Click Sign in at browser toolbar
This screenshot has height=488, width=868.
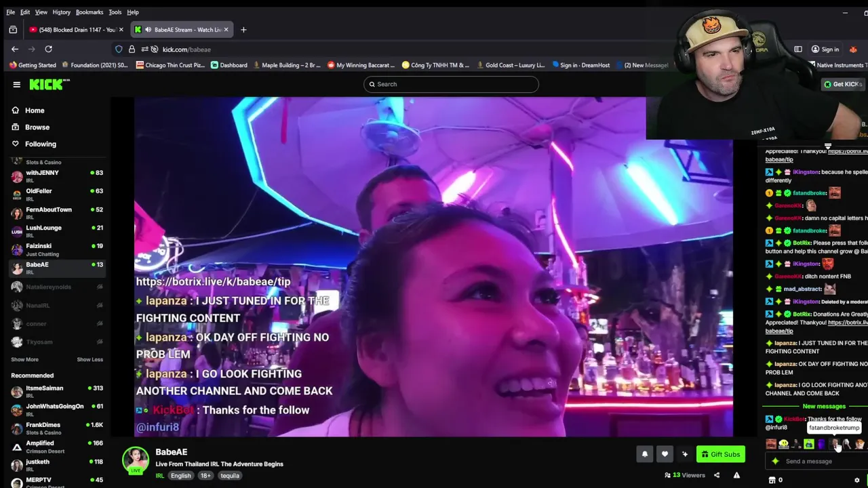[x=825, y=49]
